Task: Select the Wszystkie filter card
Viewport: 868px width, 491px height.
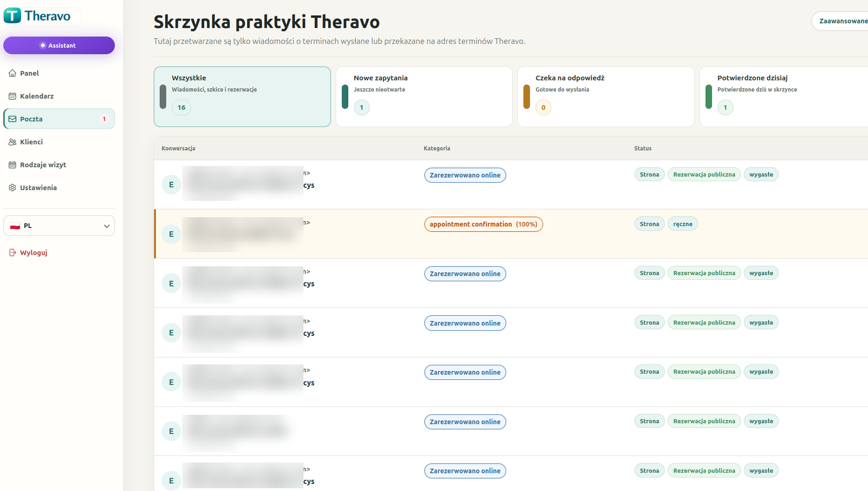Action: point(242,97)
